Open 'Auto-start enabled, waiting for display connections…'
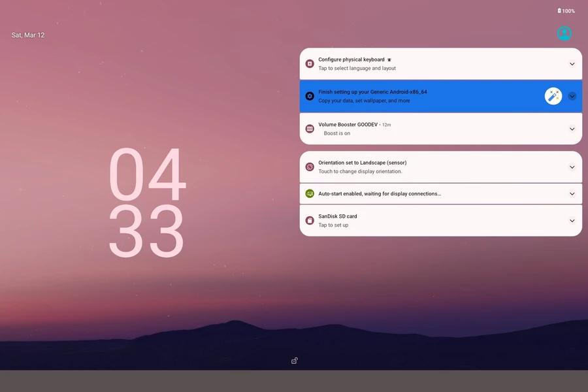Screen dimensions: 588x392 pyautogui.click(x=380, y=193)
